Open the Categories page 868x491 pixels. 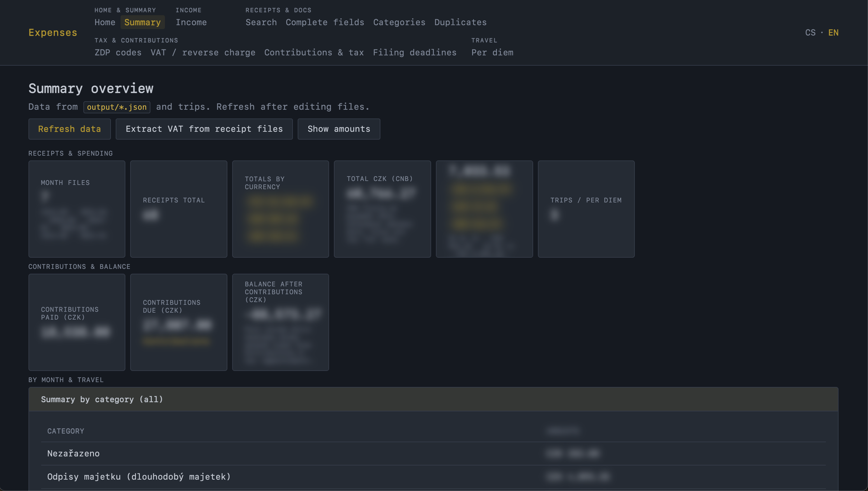[x=399, y=22]
